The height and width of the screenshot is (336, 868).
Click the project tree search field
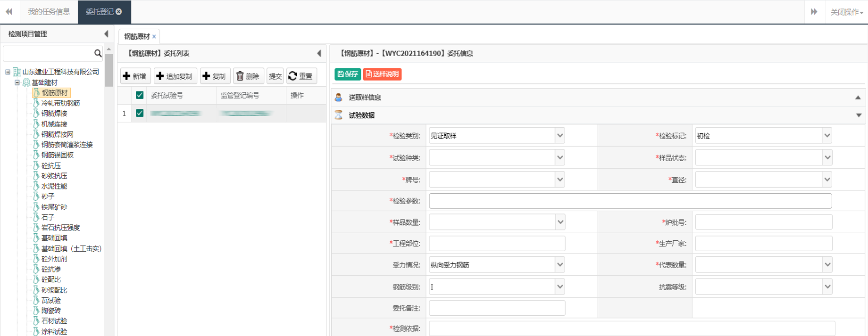pyautogui.click(x=48, y=53)
